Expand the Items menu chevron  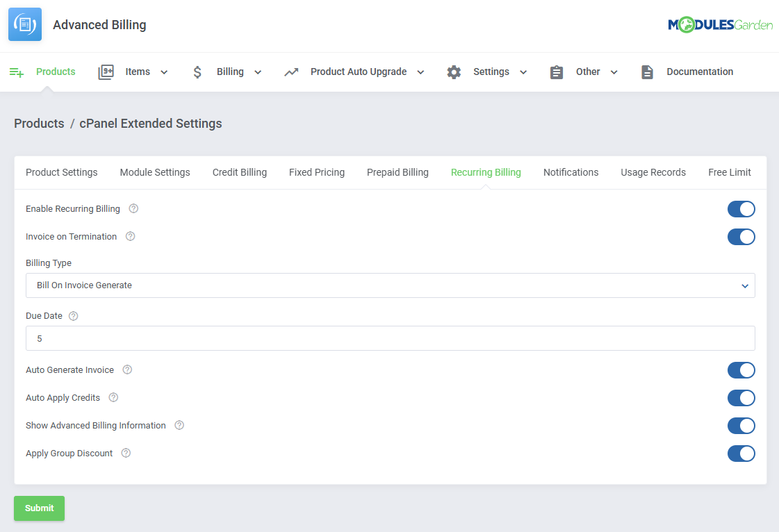pyautogui.click(x=164, y=72)
